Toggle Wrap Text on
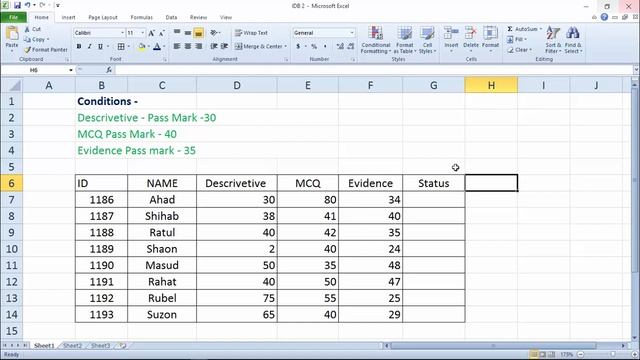Screen dimensions: 640x360 [251, 33]
